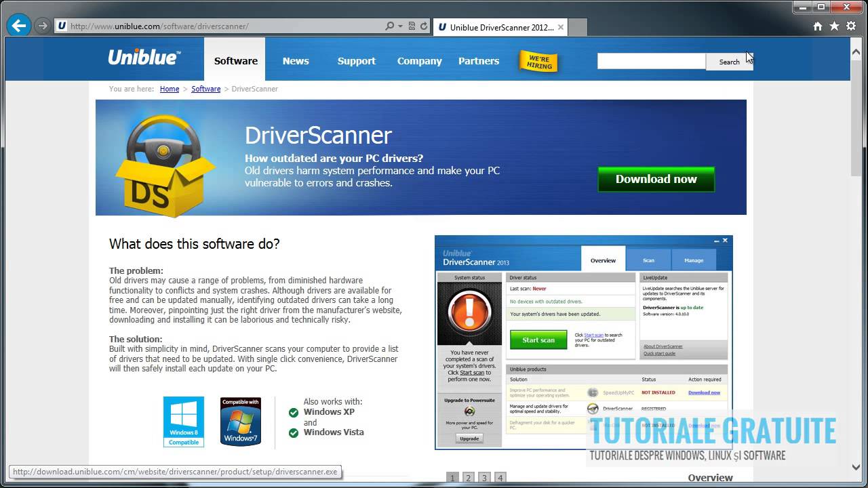868x488 pixels.
Task: Refresh the page with the reload icon
Action: [424, 26]
